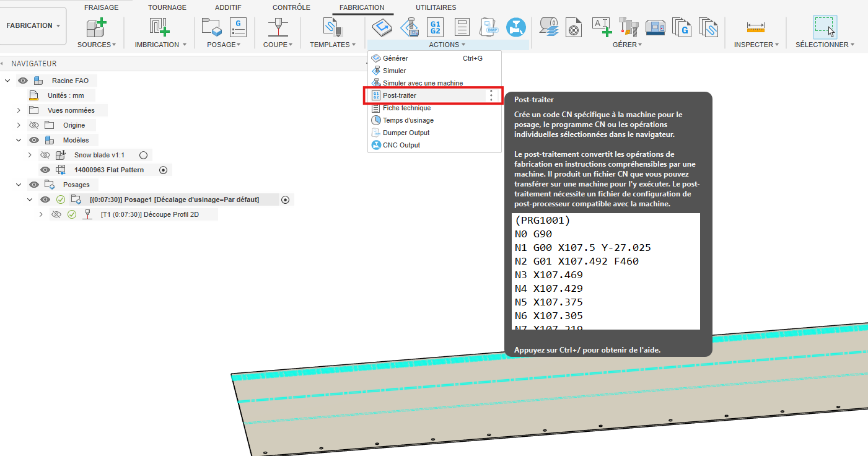
Task: Click the Inspecter ruler measure icon
Action: click(755, 27)
